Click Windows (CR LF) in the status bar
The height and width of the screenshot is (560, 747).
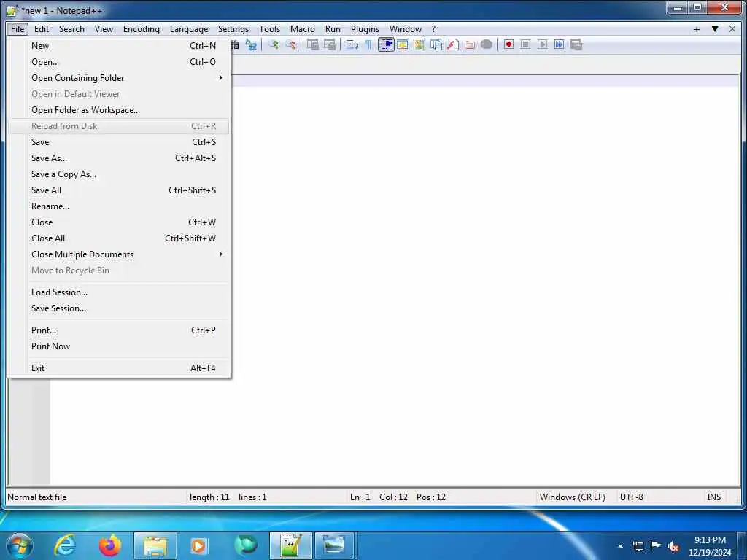click(572, 497)
